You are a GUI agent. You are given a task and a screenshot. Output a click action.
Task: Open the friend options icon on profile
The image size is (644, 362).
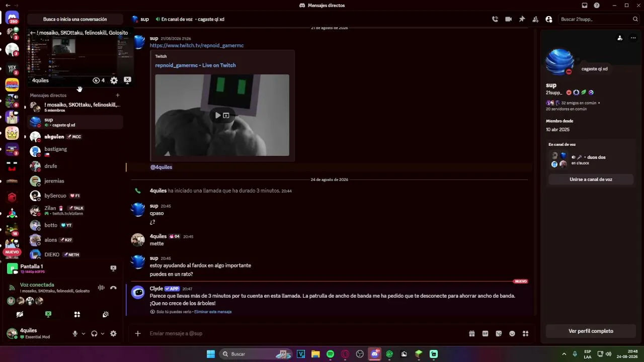pos(620,38)
